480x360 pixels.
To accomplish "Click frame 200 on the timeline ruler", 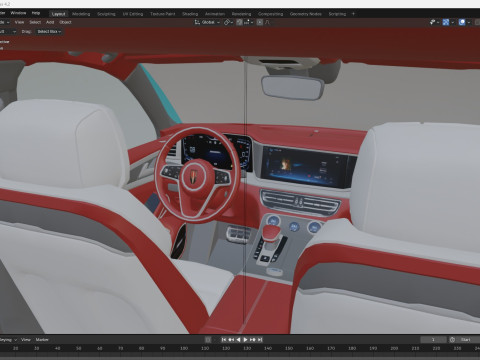I will pyautogui.click(x=394, y=348).
